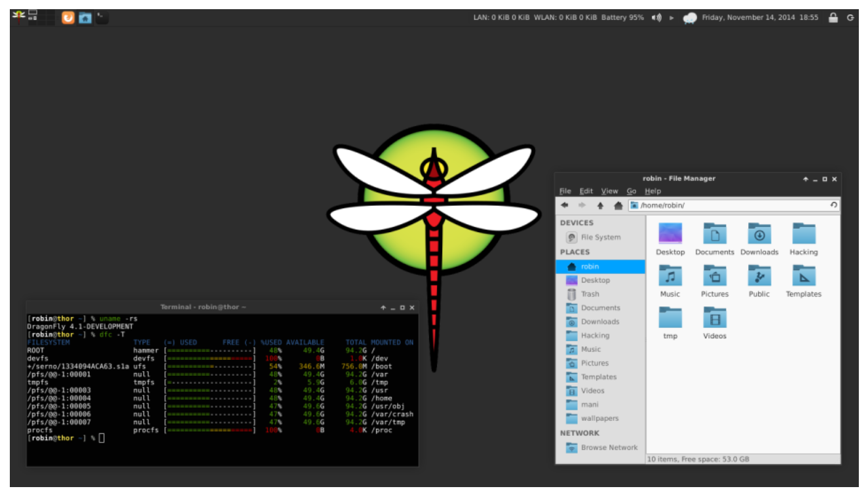Viewport: 868px width, 493px height.
Task: Open the File menu in File Manager
Action: pyautogui.click(x=565, y=191)
